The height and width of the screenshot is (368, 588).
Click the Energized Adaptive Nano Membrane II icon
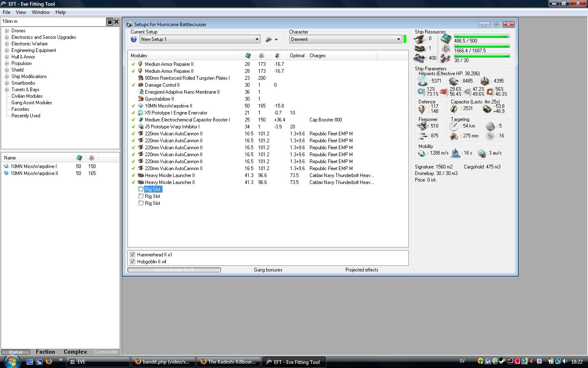[140, 92]
